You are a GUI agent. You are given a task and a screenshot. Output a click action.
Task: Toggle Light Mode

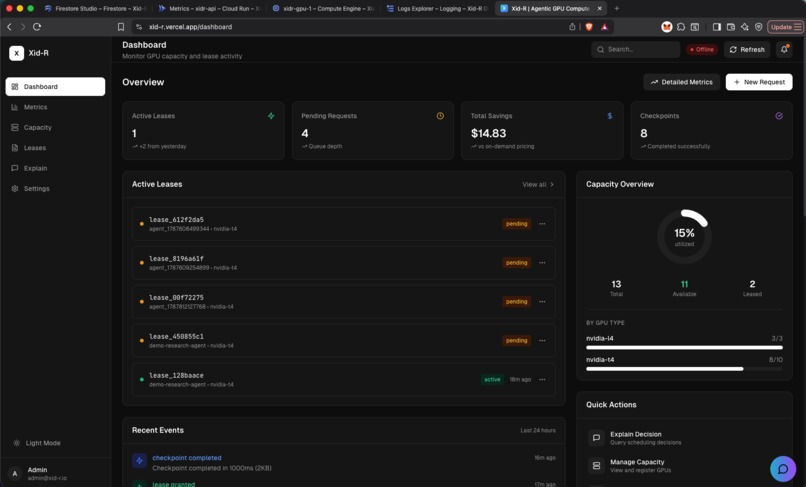[x=37, y=443]
